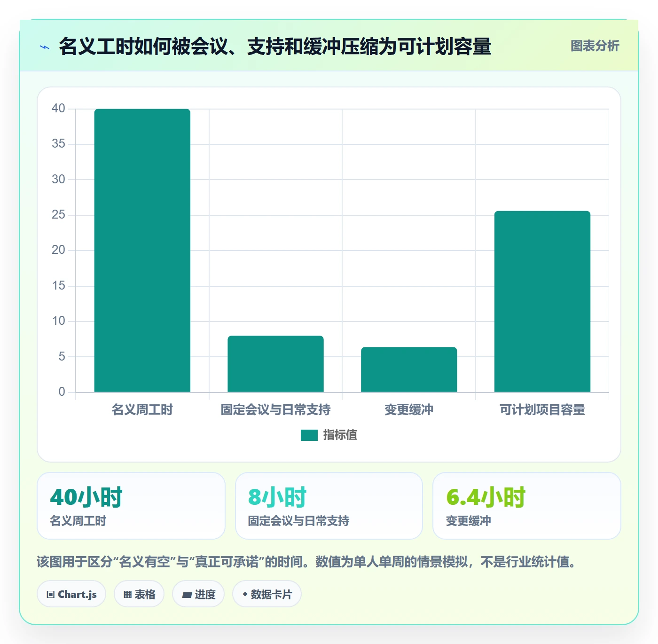658x644 pixels.
Task: Click the 变更缓冲 x-axis label
Action: tap(409, 410)
